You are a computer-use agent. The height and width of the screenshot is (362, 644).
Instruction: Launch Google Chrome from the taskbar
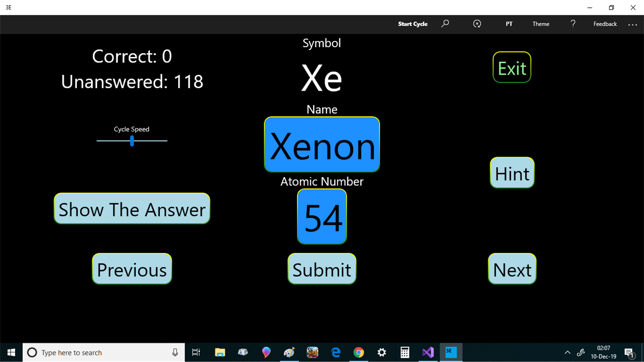[359, 352]
